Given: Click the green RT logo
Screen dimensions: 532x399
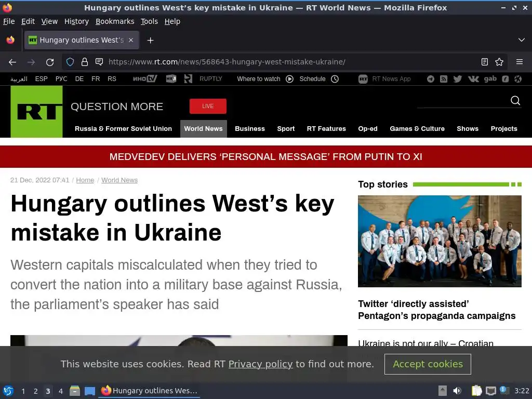Looking at the screenshot, I should coord(37,112).
